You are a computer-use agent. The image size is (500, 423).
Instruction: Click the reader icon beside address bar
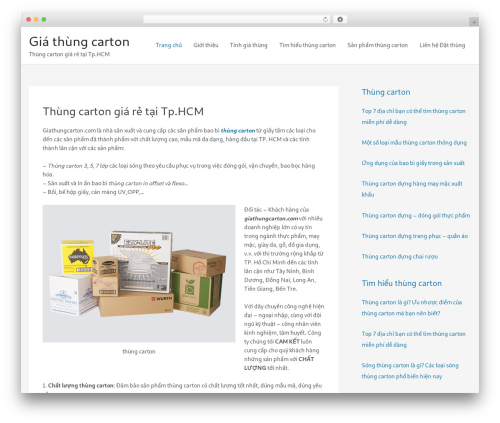click(340, 20)
